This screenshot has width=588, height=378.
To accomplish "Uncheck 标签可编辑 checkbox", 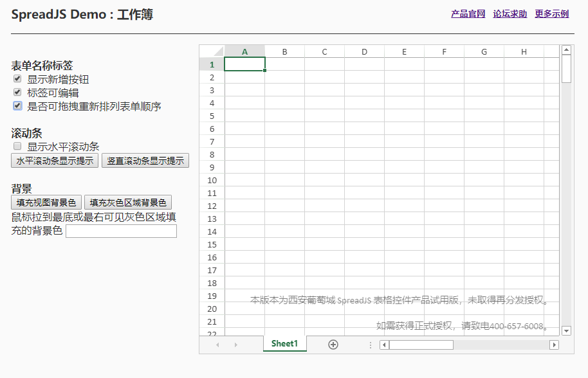I will click(17, 92).
